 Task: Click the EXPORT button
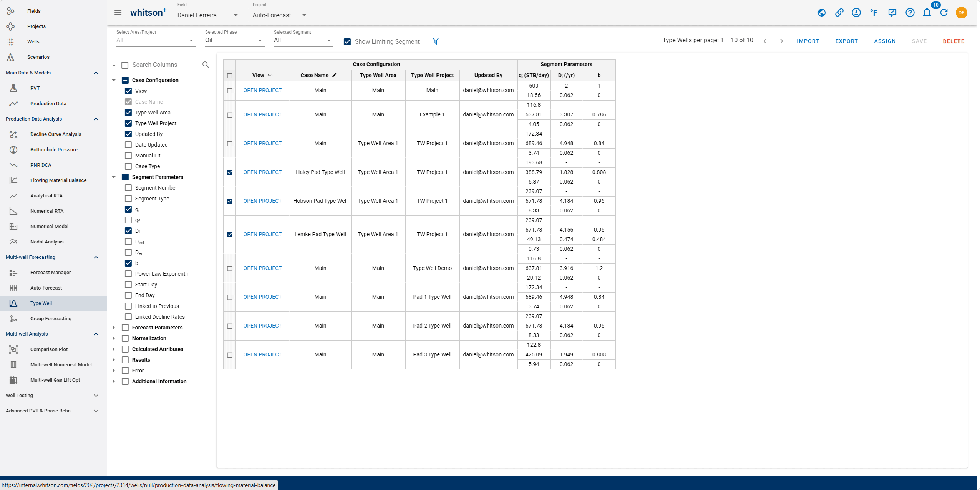pos(846,41)
